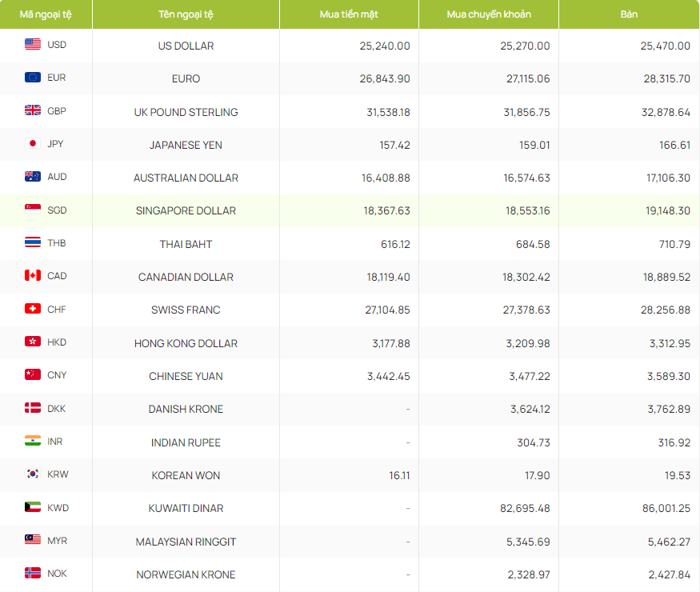Select the "Mua chuyển khoản" column header
Screen dimensions: 700x592
(x=488, y=14)
